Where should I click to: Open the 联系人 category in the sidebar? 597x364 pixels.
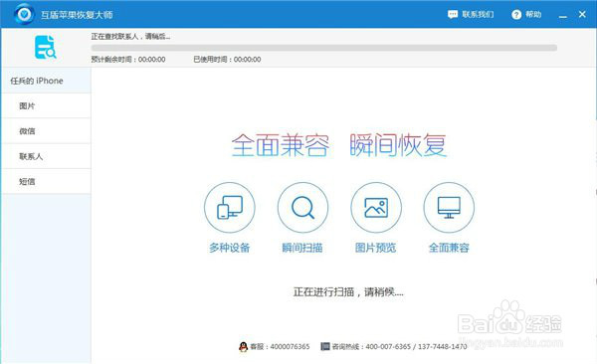point(46,156)
